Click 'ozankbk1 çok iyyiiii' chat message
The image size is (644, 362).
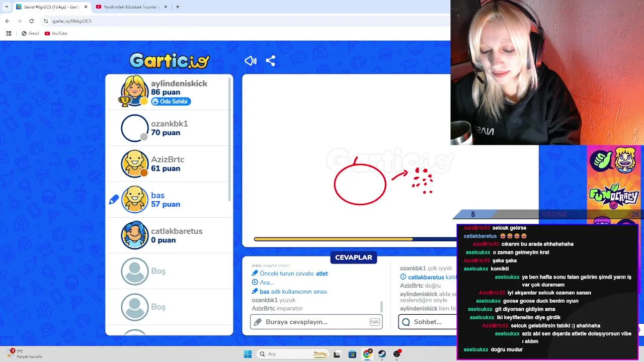click(x=426, y=268)
